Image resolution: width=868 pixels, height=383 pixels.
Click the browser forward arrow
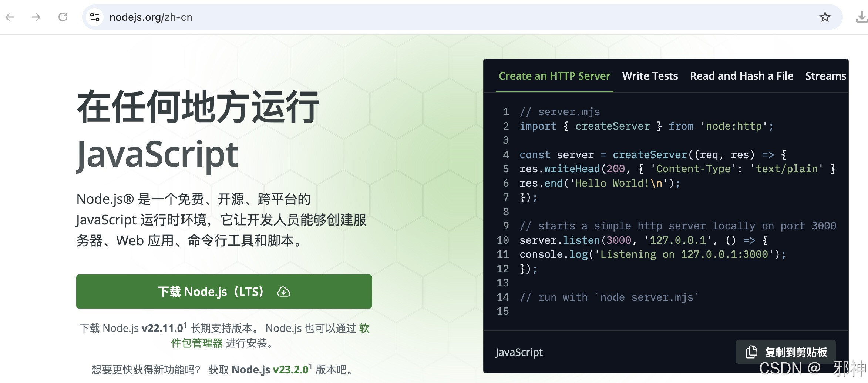[36, 17]
